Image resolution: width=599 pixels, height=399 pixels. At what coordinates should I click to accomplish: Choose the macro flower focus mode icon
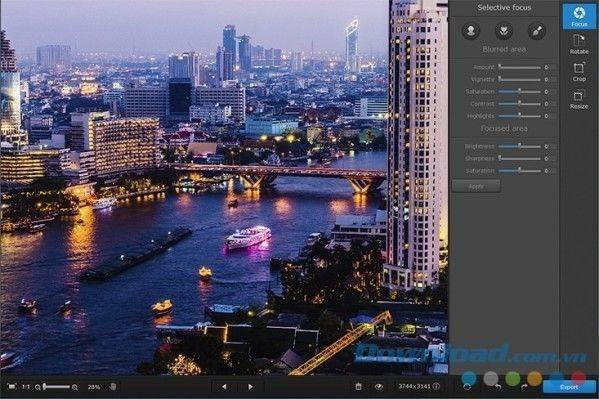(x=504, y=31)
